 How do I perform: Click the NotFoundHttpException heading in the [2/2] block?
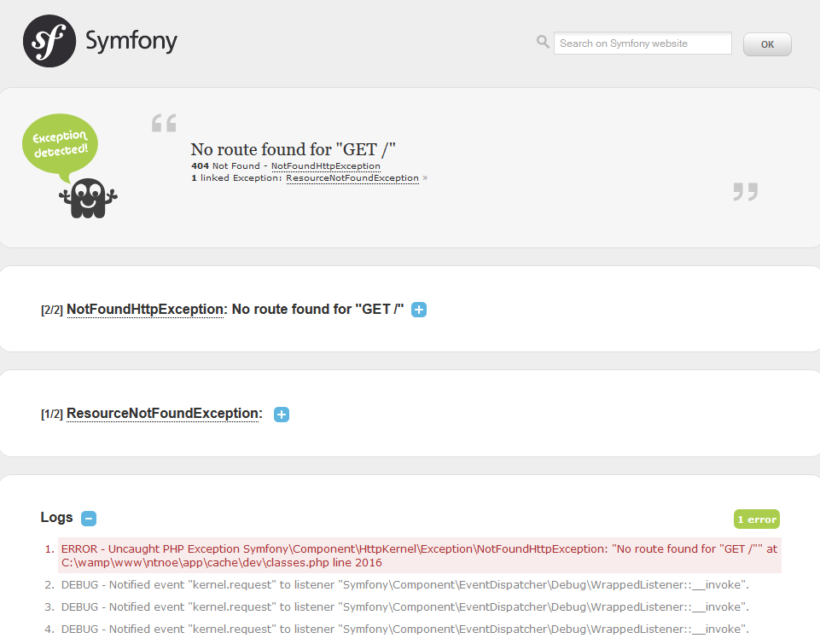[144, 310]
